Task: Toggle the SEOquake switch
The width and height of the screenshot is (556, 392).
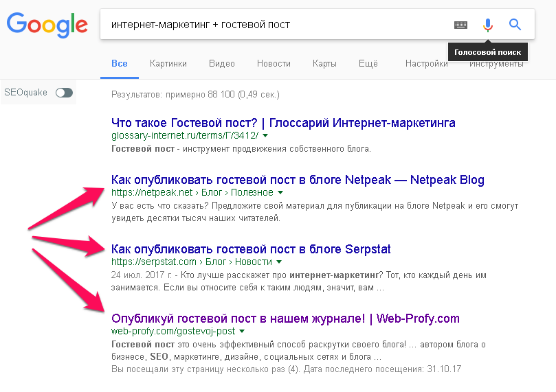Action: pyautogui.click(x=64, y=93)
